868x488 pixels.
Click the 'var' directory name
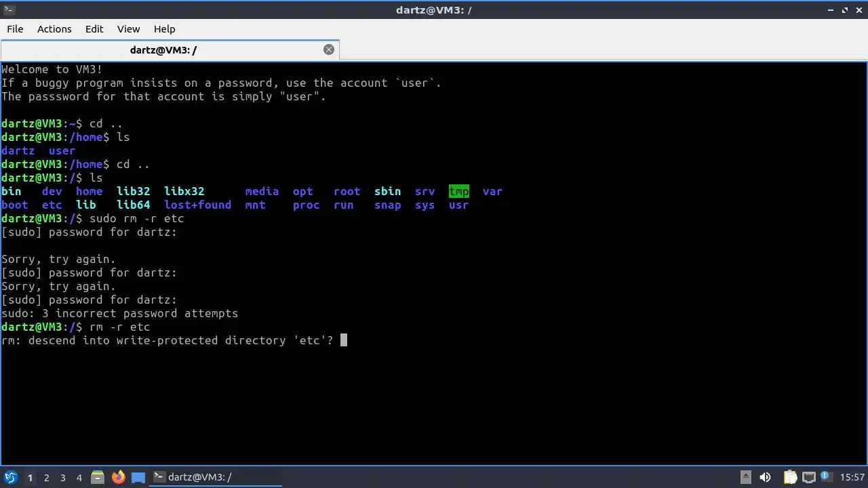pyautogui.click(x=493, y=192)
